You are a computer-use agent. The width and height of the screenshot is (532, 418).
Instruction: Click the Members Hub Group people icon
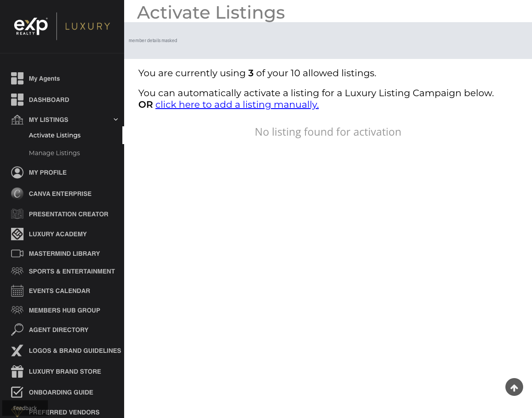pos(17,310)
